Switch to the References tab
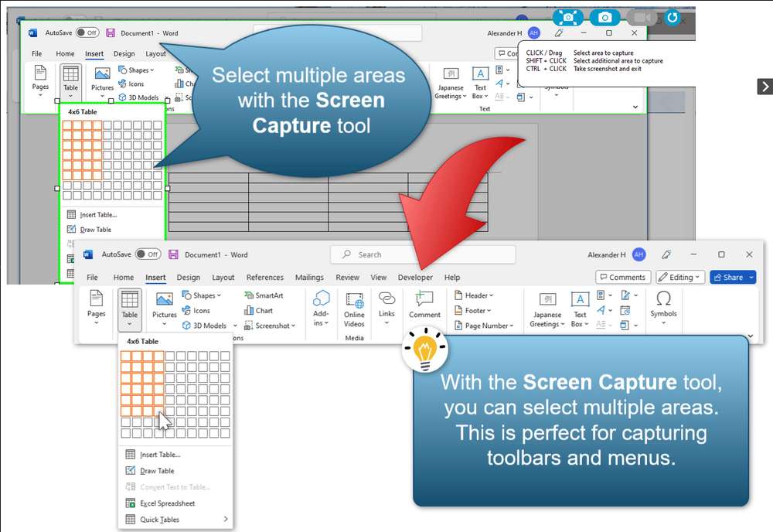Screen dimensions: 773x532 264,277
